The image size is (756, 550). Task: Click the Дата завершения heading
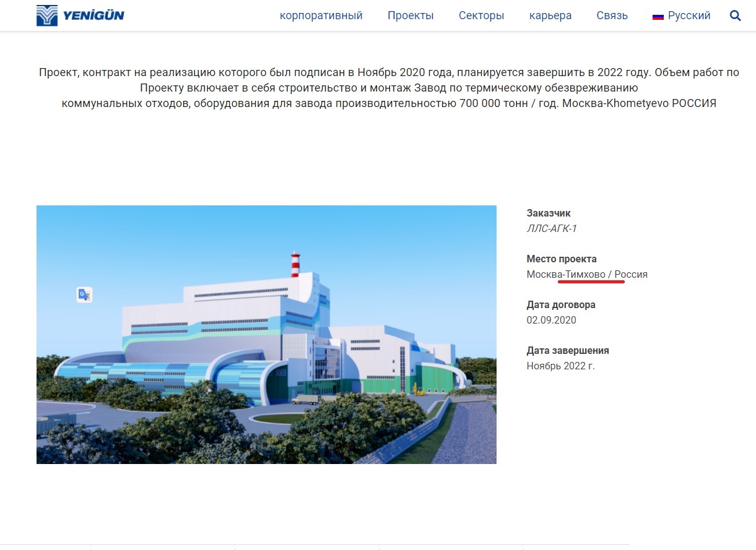point(568,350)
